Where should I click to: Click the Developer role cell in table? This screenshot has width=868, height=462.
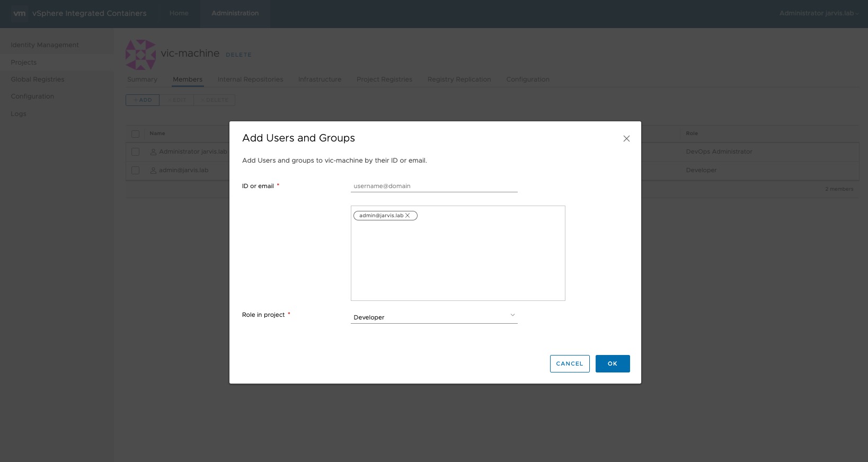pos(701,170)
